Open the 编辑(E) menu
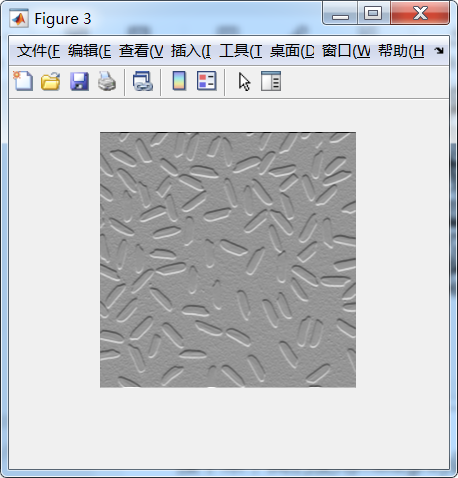The image size is (458, 478). point(89,51)
